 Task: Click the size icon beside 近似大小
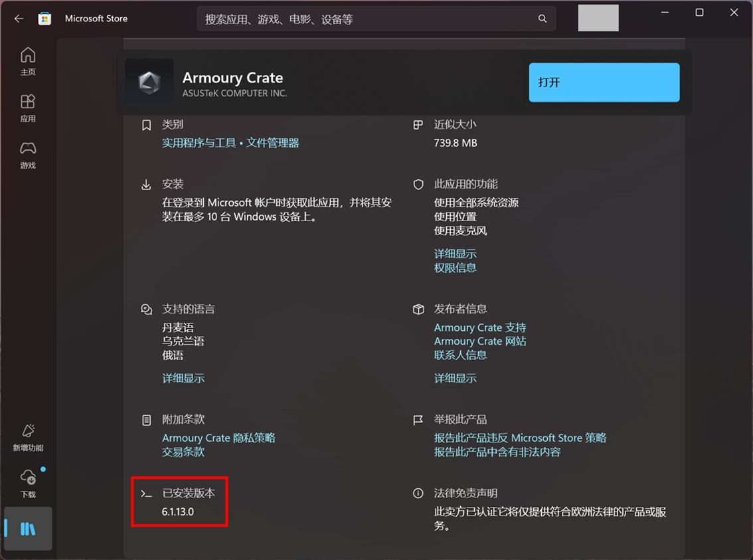click(x=418, y=125)
